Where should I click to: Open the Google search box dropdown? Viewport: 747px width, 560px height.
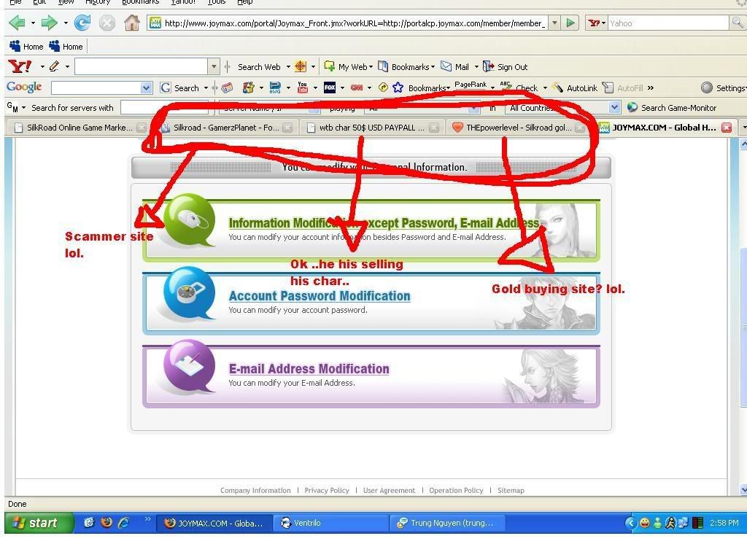[x=146, y=87]
